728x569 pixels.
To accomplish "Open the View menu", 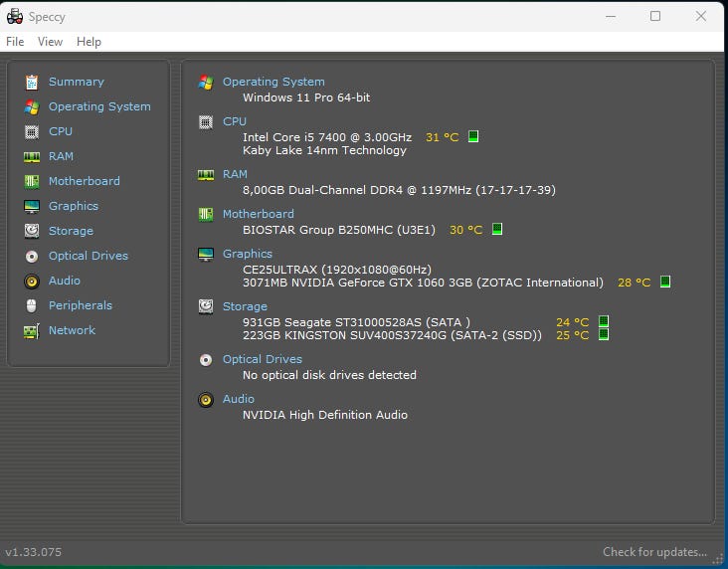I will 50,42.
